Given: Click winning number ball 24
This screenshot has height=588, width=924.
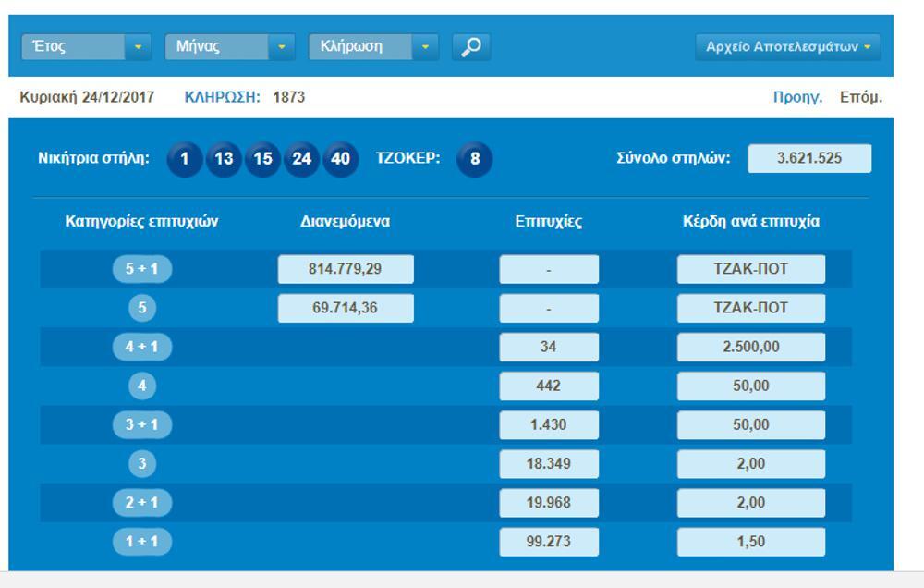Looking at the screenshot, I should [302, 159].
